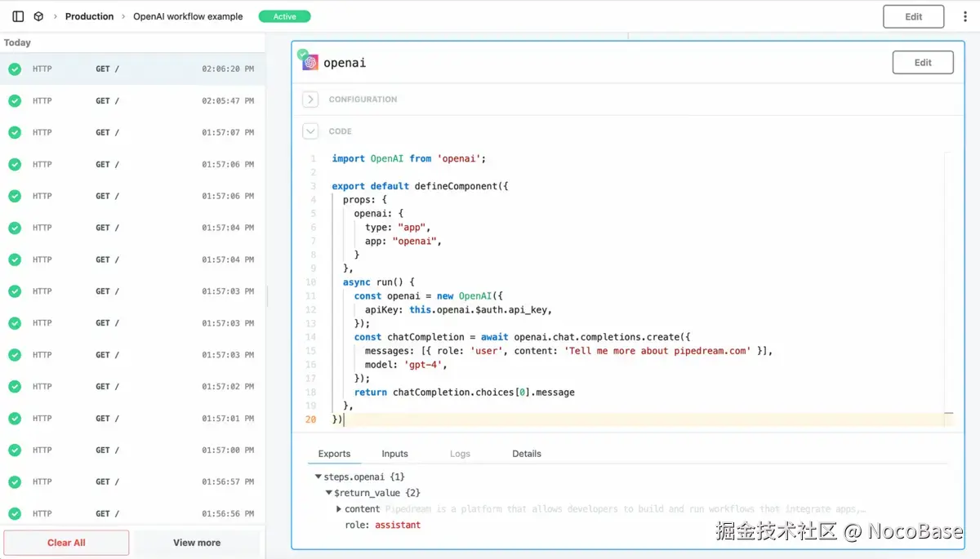This screenshot has width=980, height=559.
Task: Click the View more button
Action: (x=197, y=543)
